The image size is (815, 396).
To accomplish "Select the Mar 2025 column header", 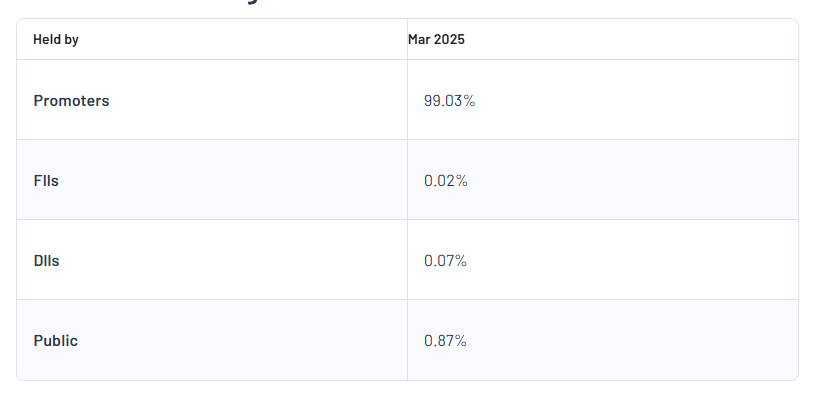I will [437, 39].
